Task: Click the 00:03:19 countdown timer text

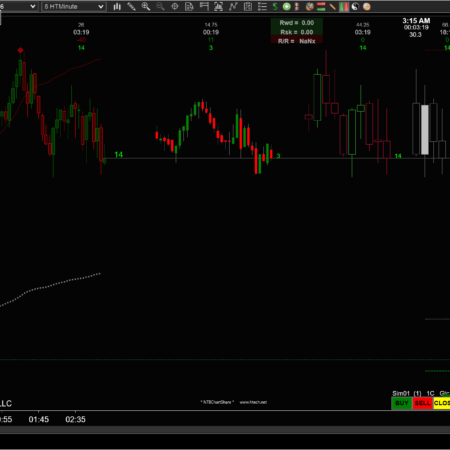Action: point(416,28)
